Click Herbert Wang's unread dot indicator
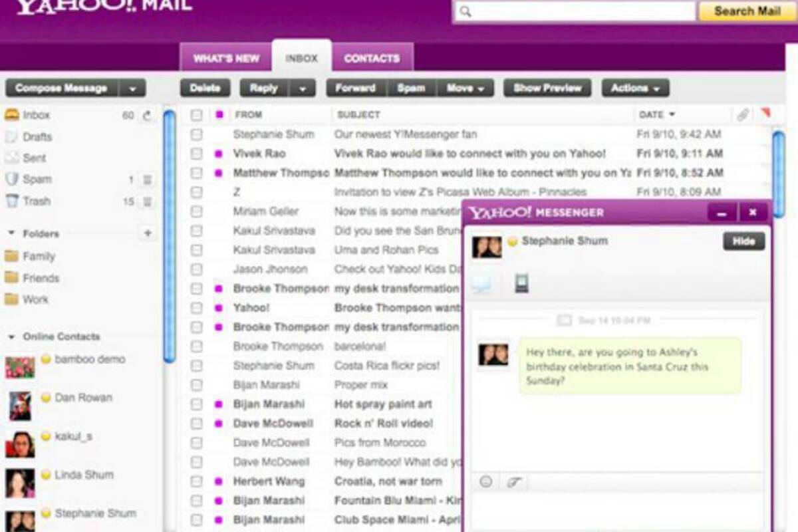Viewport: 798px width, 532px height. coord(218,481)
